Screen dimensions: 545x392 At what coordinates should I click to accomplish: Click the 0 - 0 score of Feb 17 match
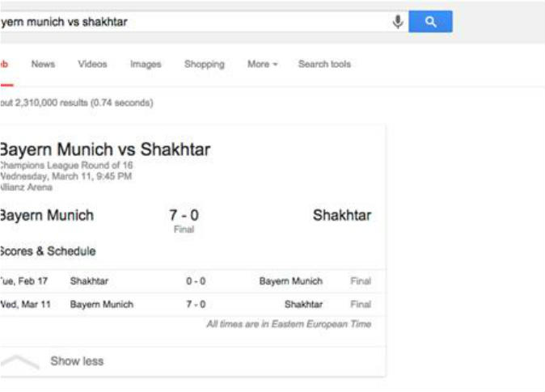point(195,281)
